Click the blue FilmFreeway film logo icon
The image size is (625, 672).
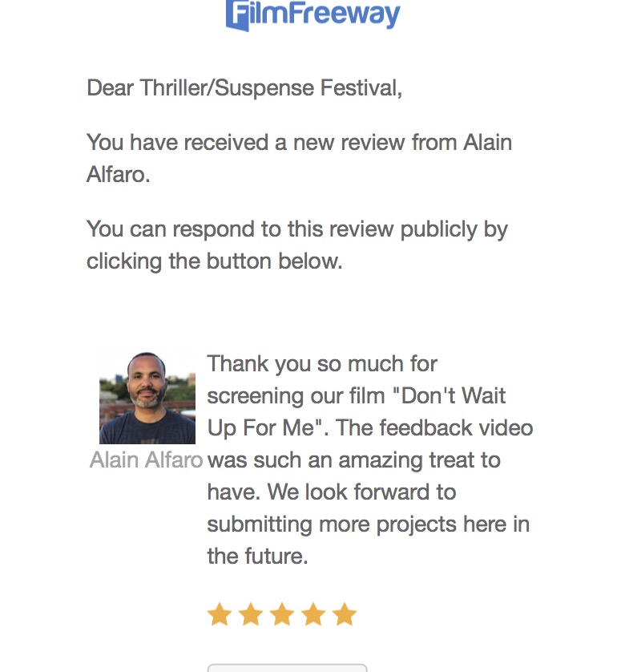click(238, 14)
